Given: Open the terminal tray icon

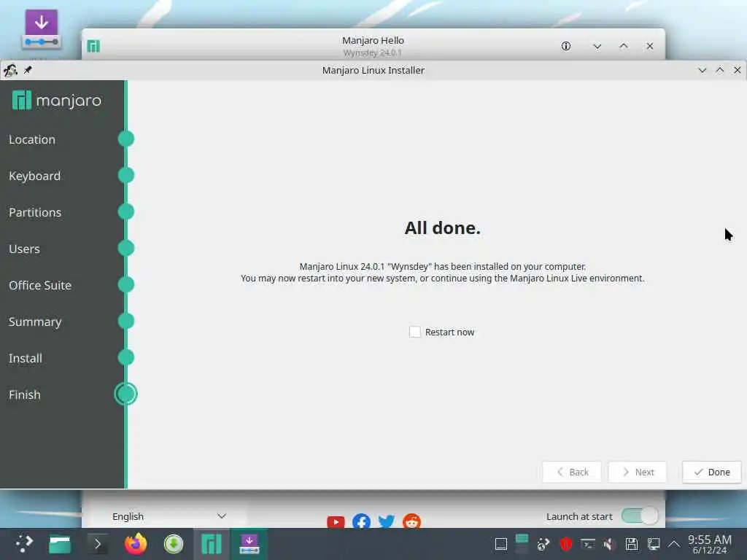Looking at the screenshot, I should tap(587, 544).
